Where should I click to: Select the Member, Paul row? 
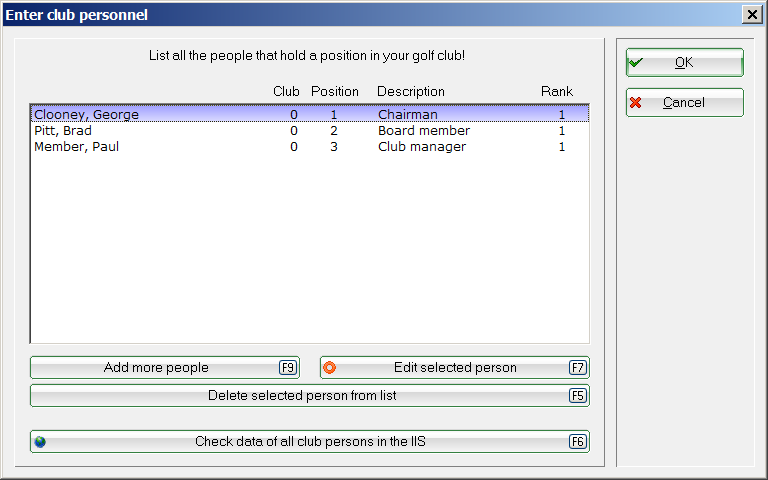tap(310, 147)
